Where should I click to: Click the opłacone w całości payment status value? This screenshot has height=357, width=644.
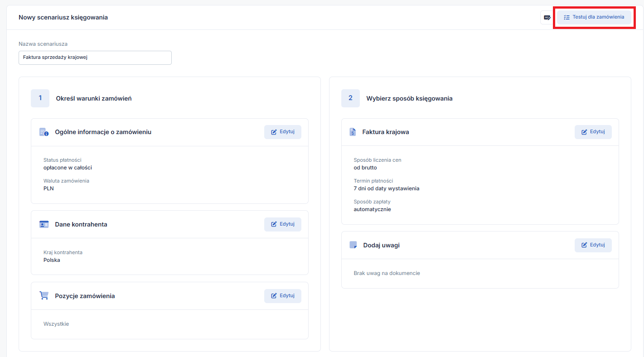[68, 168]
